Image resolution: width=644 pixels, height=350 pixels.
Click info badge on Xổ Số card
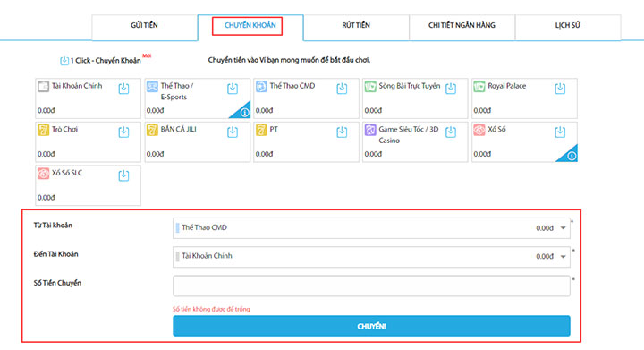click(572, 156)
